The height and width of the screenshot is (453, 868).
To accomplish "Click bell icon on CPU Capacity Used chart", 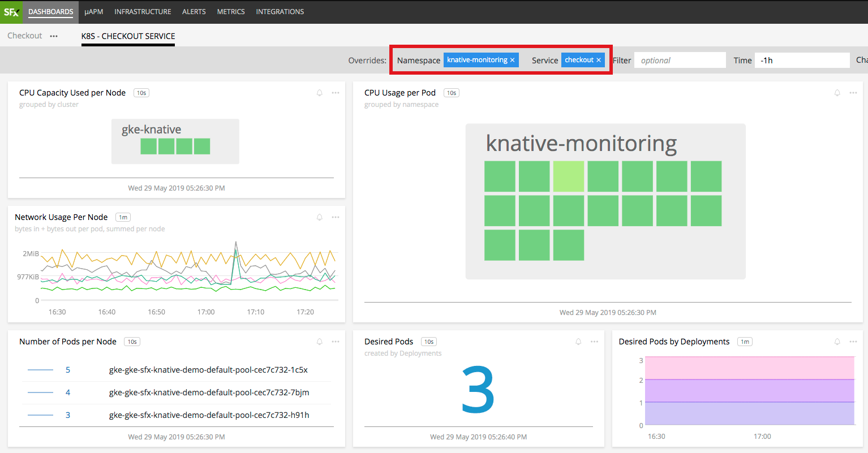I will click(320, 93).
